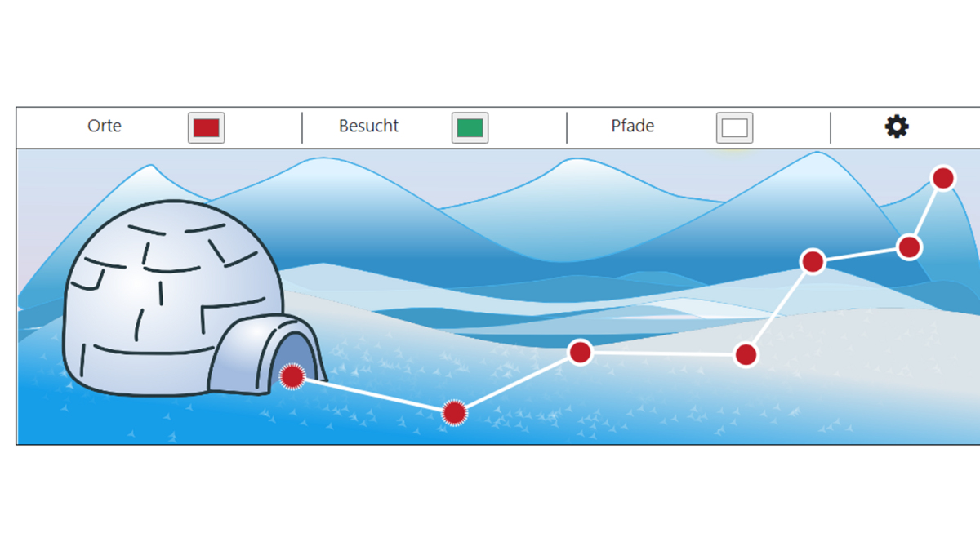Click the Besucht label in toolbar

(369, 127)
